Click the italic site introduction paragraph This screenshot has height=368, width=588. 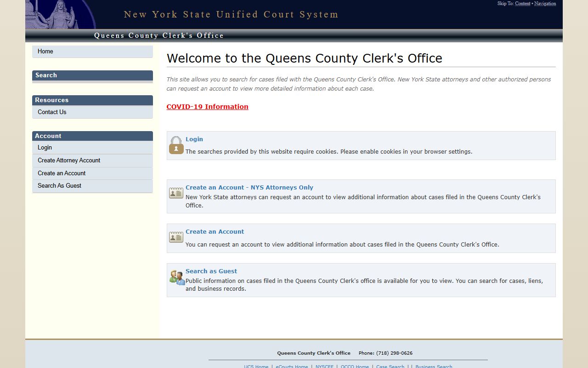[359, 84]
